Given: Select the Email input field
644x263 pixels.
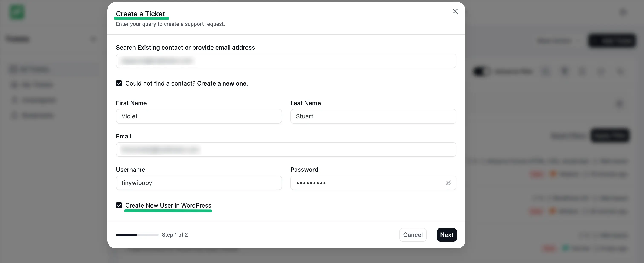Looking at the screenshot, I should click(x=286, y=150).
